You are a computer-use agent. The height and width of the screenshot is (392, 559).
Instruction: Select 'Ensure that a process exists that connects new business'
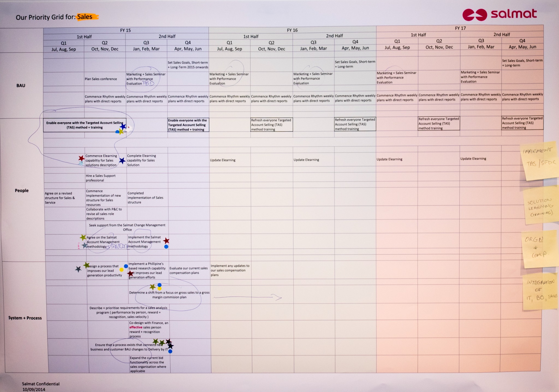[129, 347]
